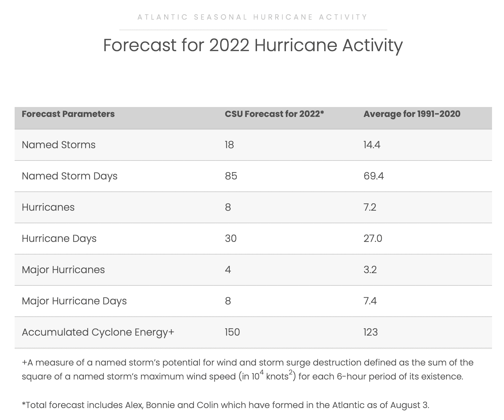
Task: Click the Named Storms average value 14.4
Action: (x=372, y=145)
